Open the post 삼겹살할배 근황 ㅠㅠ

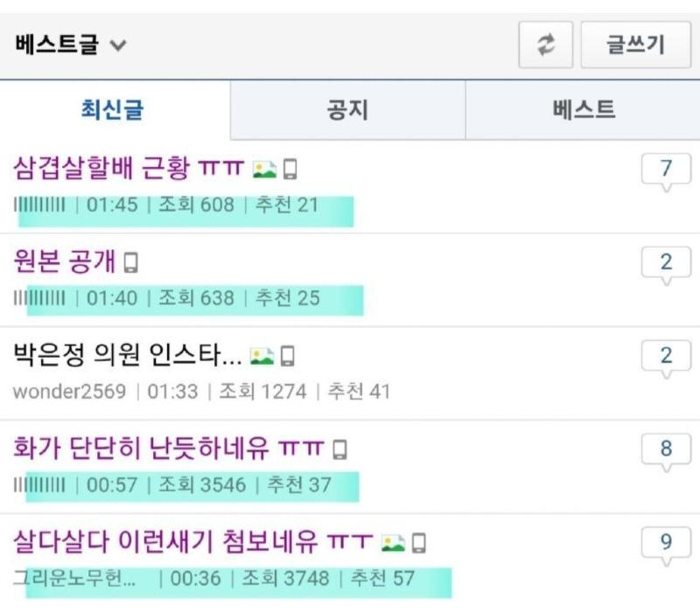129,169
